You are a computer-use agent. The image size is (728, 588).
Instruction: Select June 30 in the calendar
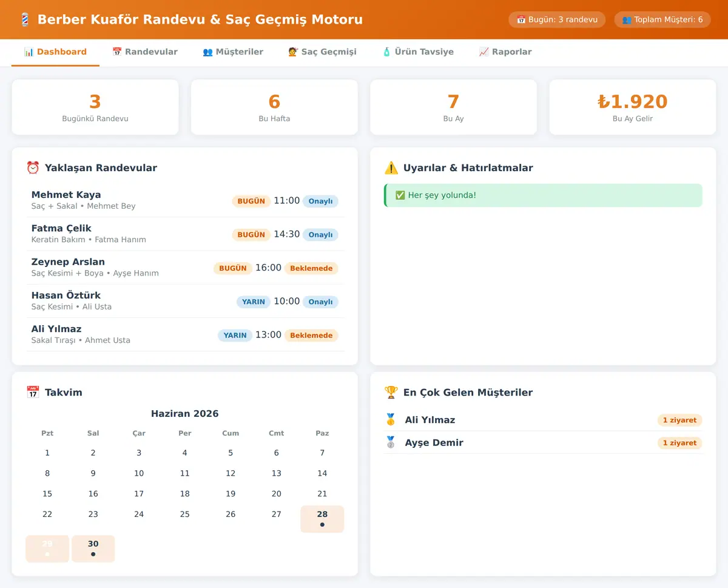tap(93, 549)
